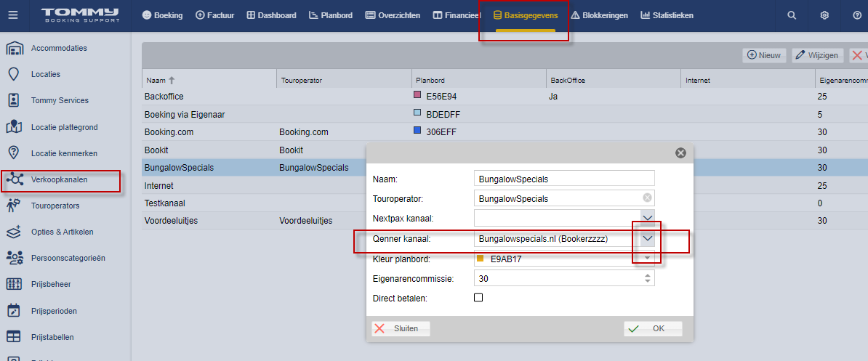This screenshot has width=868, height=361.
Task: Click the Nieuw button
Action: tap(764, 55)
